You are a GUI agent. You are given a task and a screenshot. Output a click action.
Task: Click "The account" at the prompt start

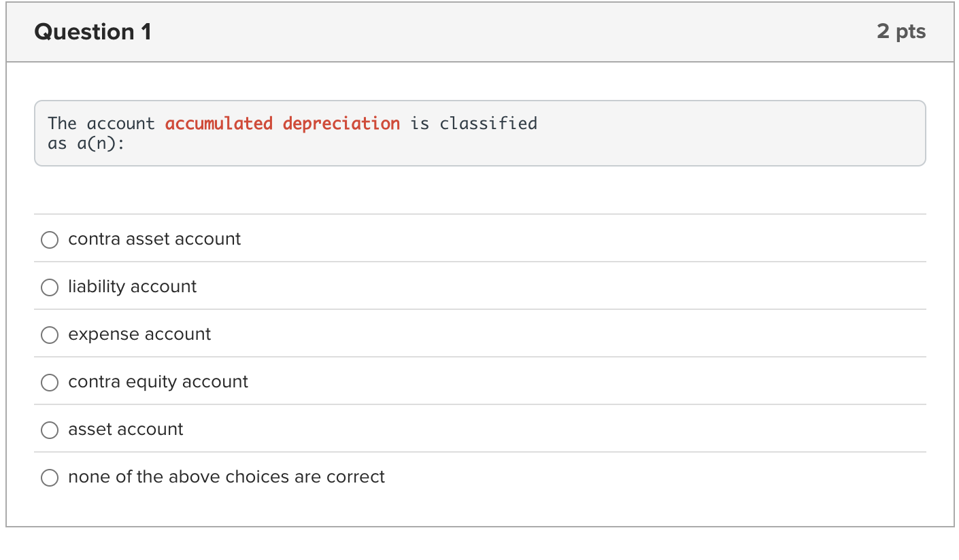click(101, 124)
